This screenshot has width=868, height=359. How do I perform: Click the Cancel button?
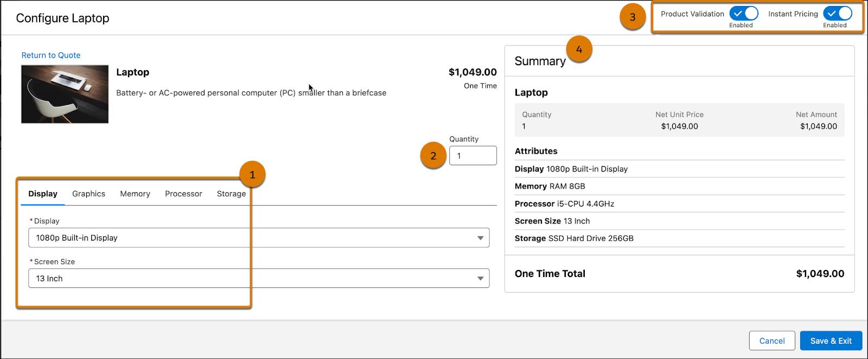point(771,341)
